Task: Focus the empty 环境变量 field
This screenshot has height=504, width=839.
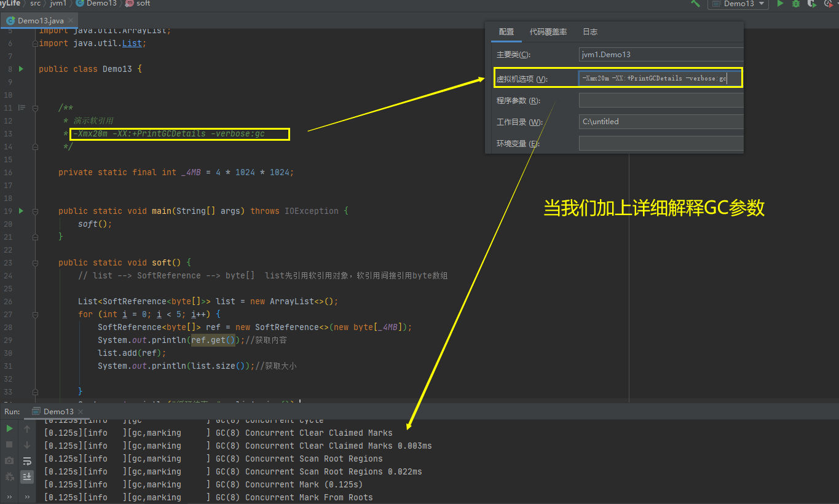Action: pos(661,143)
